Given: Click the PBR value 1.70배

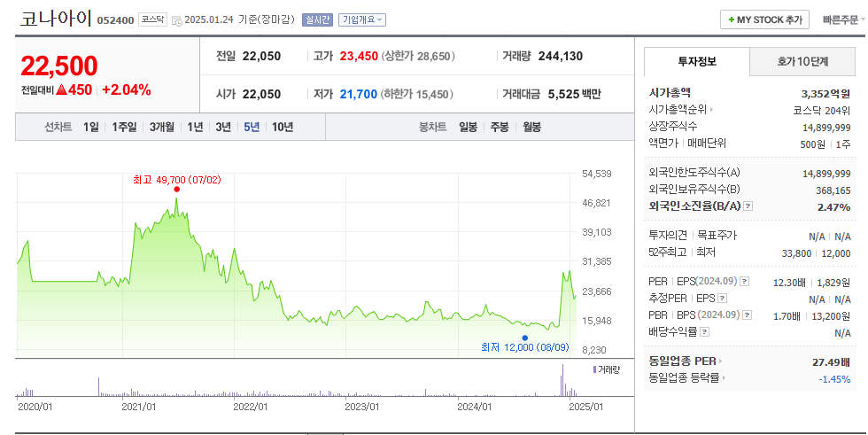Looking at the screenshot, I should coord(787,316).
